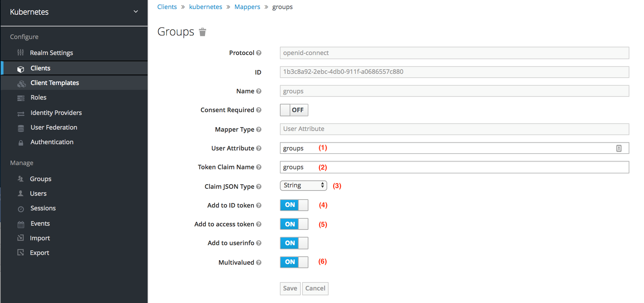Click the Mapper Type field
The image size is (644, 303).
[454, 129]
